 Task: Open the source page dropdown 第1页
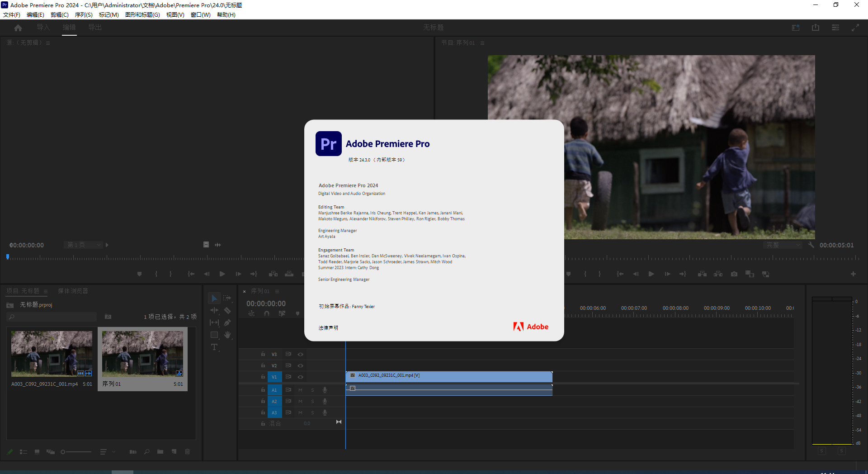coord(84,245)
